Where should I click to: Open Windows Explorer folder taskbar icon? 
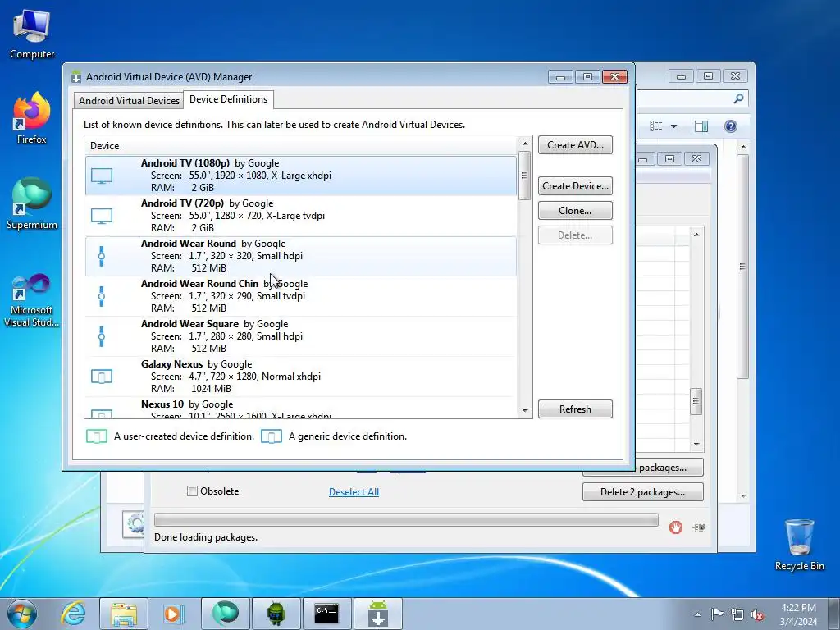point(124,614)
